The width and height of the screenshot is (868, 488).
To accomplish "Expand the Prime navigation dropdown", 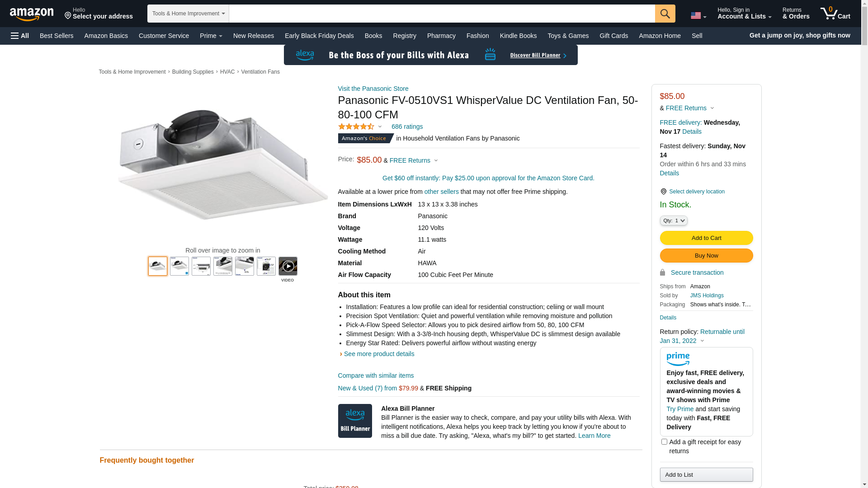I will tap(211, 36).
